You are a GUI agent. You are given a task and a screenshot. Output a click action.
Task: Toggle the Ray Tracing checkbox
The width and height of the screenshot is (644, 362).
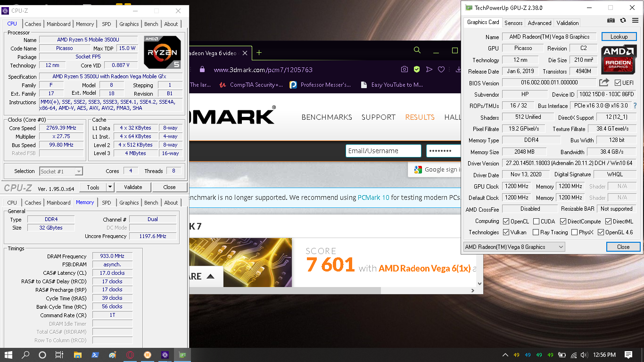(x=536, y=232)
